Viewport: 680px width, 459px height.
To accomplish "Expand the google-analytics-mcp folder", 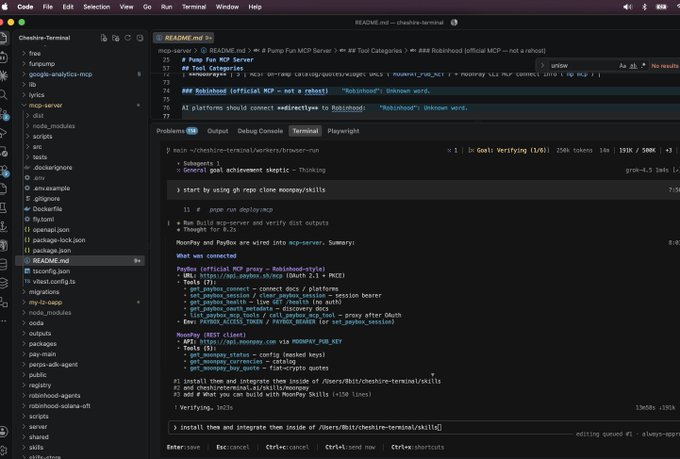I will pos(60,74).
